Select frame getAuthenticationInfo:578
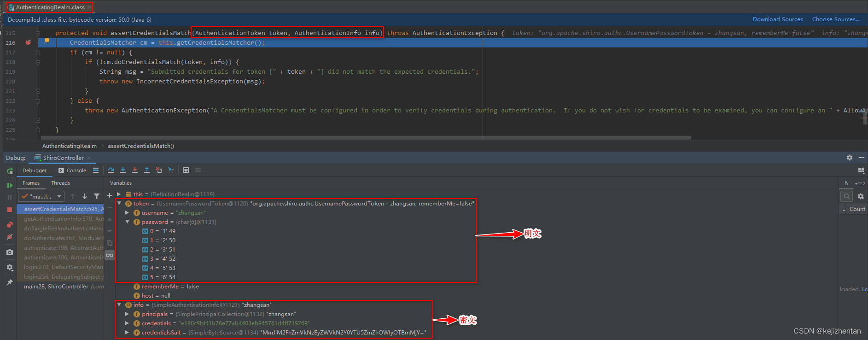The height and width of the screenshot is (340, 868). (x=61, y=219)
